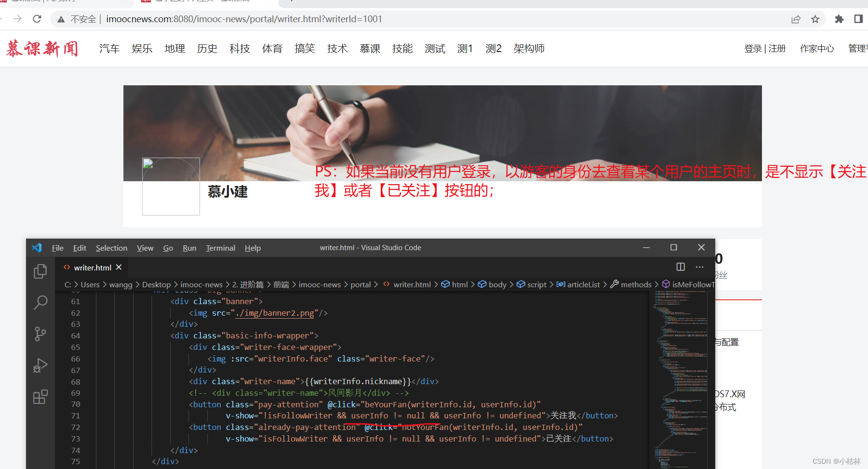Click line number 70 in gutter
868x469 pixels.
coord(76,404)
